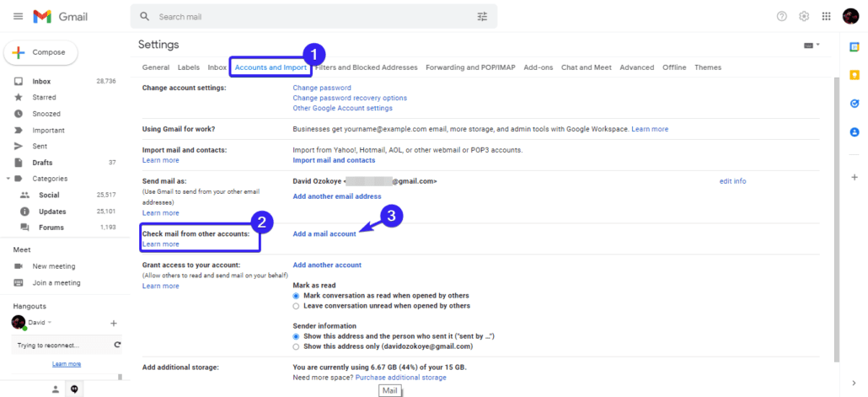868x397 pixels.
Task: Click the search magnifier icon
Action: pos(145,17)
